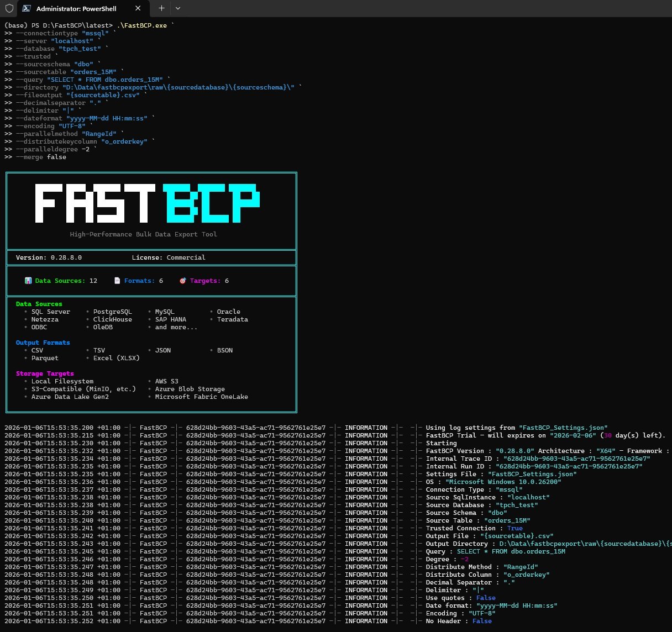672x632 pixels.
Task: Click the "--dateformat" parameter text
Action: [39, 118]
